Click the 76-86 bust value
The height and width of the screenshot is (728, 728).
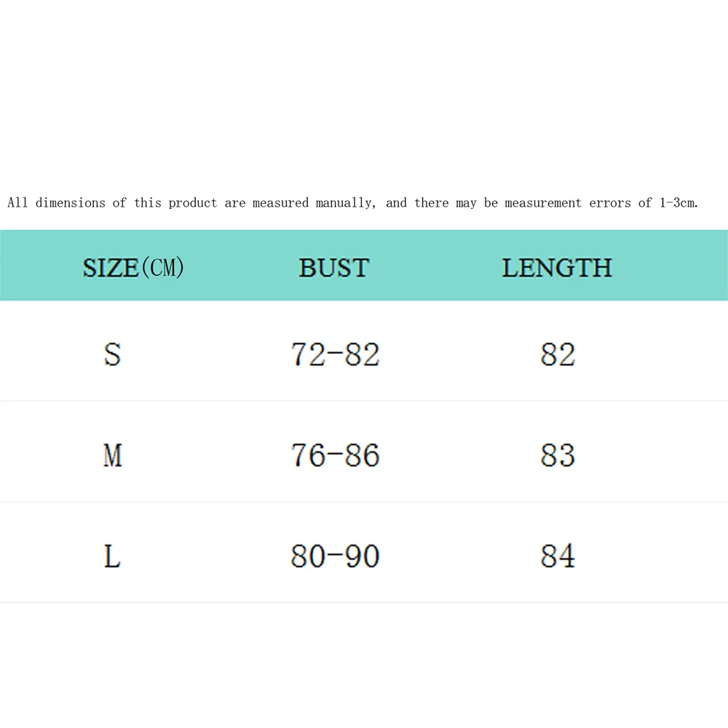pyautogui.click(x=335, y=456)
